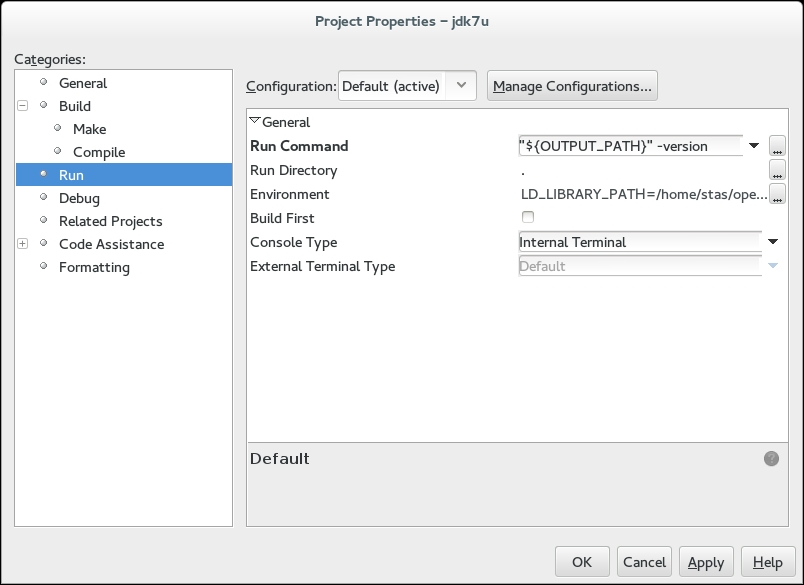The width and height of the screenshot is (804, 585).
Task: Open the Environment editor ellipsis button
Action: tap(778, 195)
